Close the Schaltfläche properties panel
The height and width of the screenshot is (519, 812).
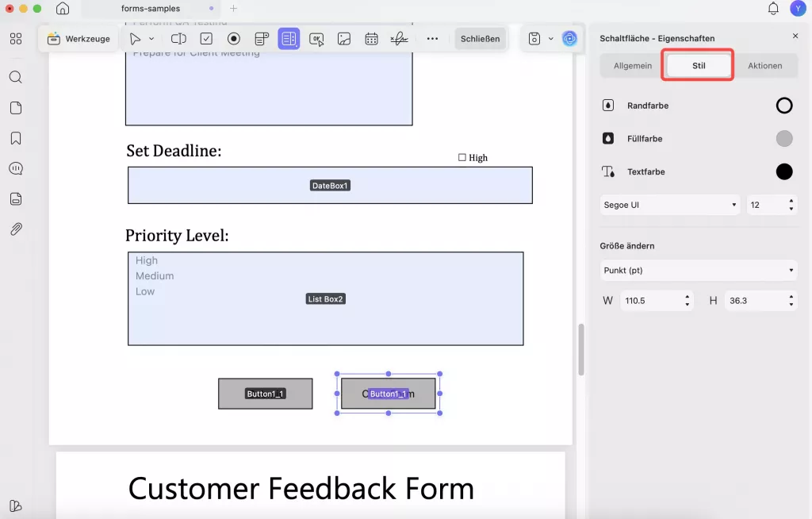point(795,36)
